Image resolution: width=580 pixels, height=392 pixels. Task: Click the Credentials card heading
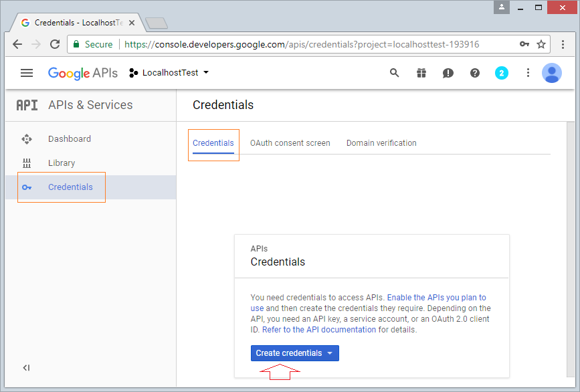click(x=278, y=262)
